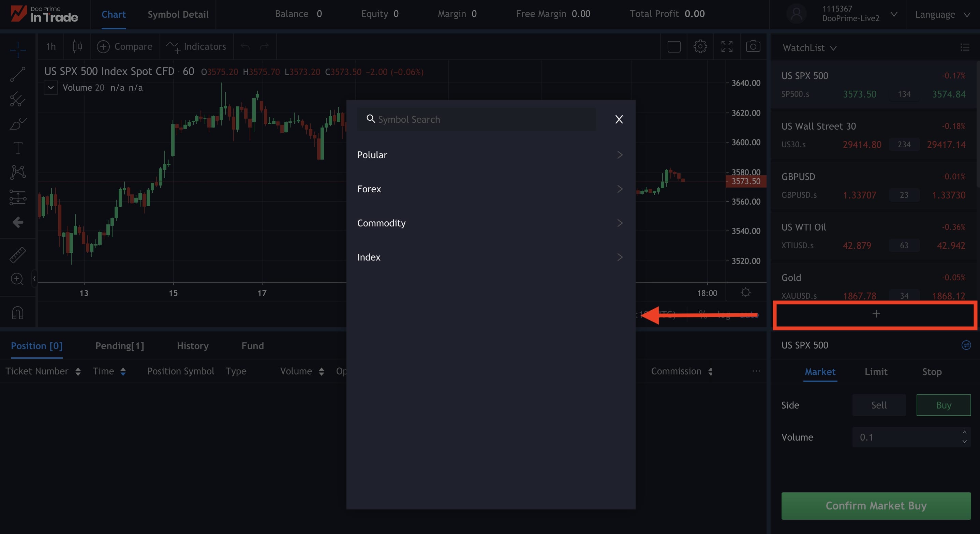Open the Language dropdown
Image resolution: width=980 pixels, height=534 pixels.
[942, 14]
